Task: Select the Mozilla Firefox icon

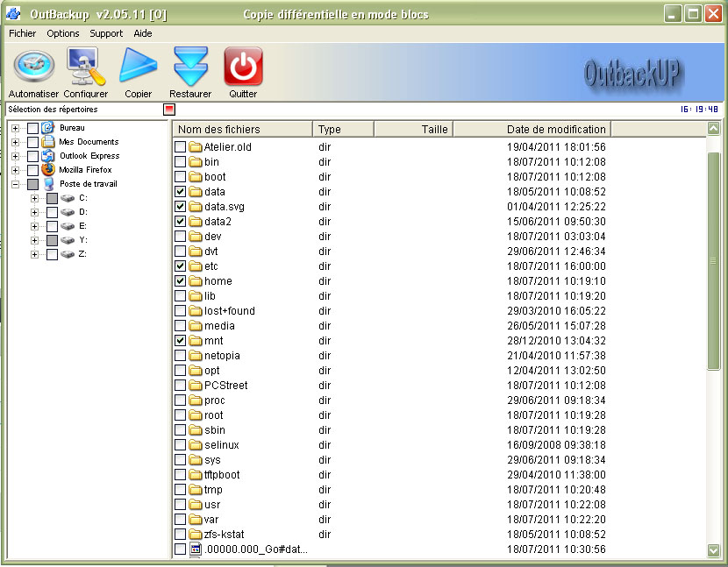Action: coord(48,169)
